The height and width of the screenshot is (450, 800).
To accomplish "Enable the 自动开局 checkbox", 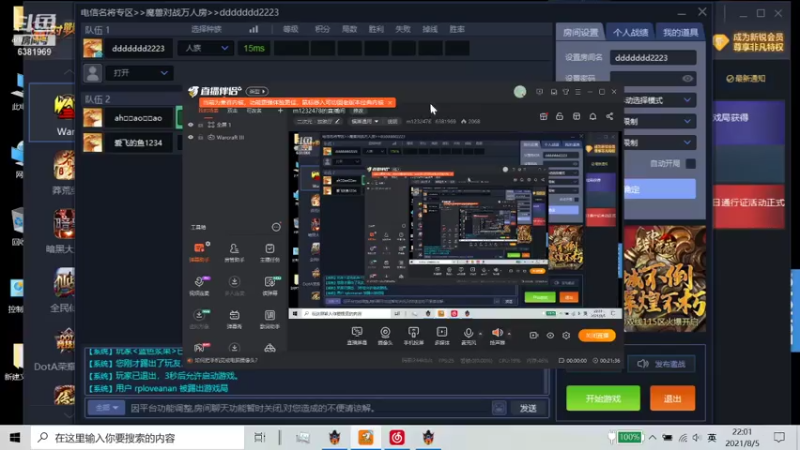I will click(x=690, y=164).
